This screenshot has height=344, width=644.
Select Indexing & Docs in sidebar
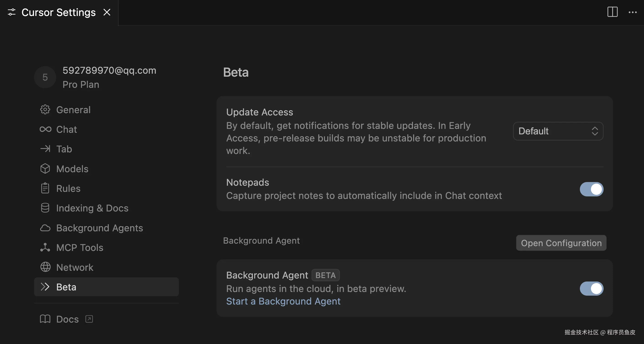[92, 208]
